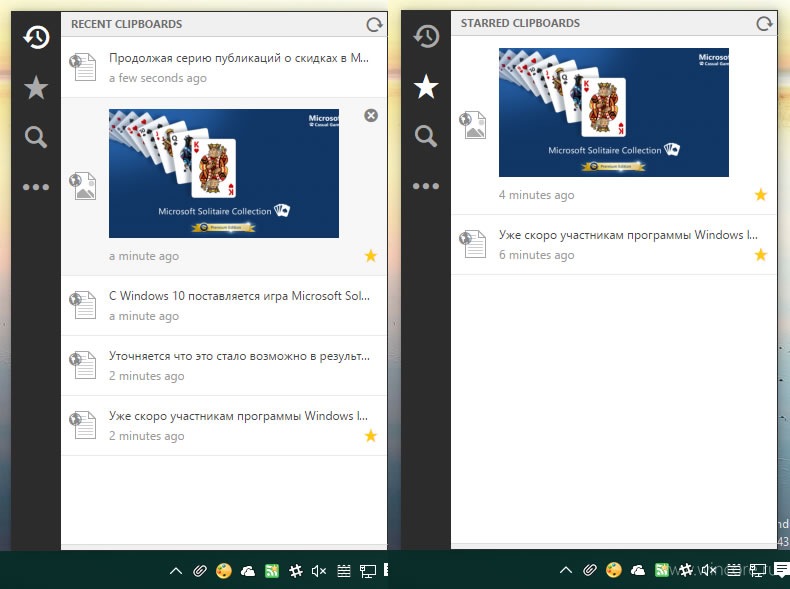Screen dimensions: 790x589
Task: Click '2 minutes ago' under 'Уточняется что это стало'
Action: click(147, 376)
